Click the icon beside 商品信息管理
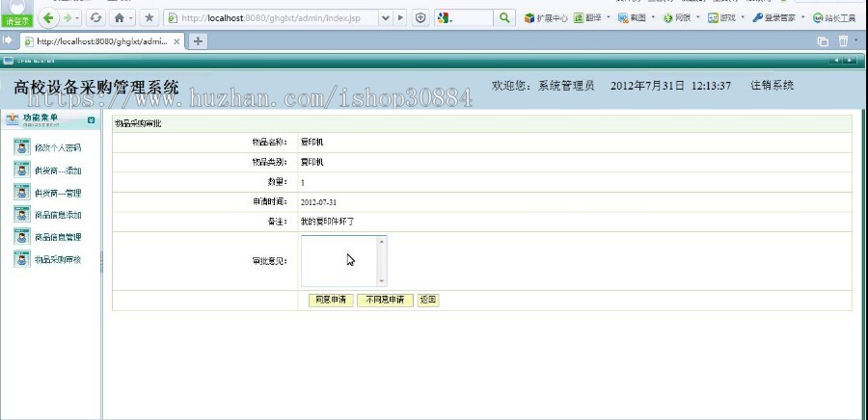The height and width of the screenshot is (420, 868). tap(21, 236)
